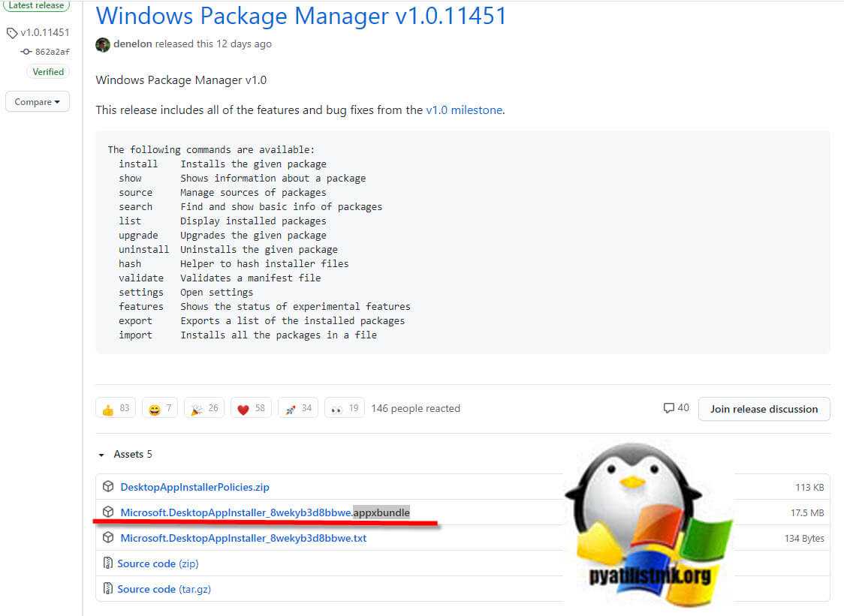Click the eyes reaction emoji
The image size is (844, 616).
(x=337, y=409)
